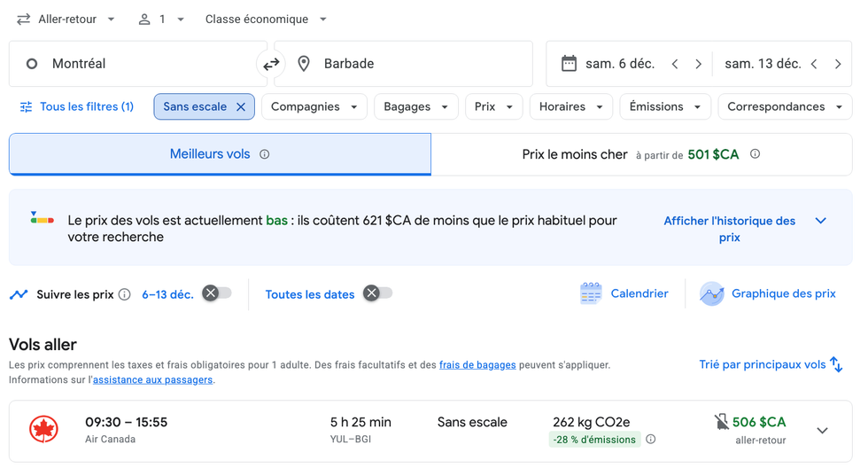The height and width of the screenshot is (476, 868).
Task: Switch to the Prix le moins cher tab
Action: tap(640, 154)
